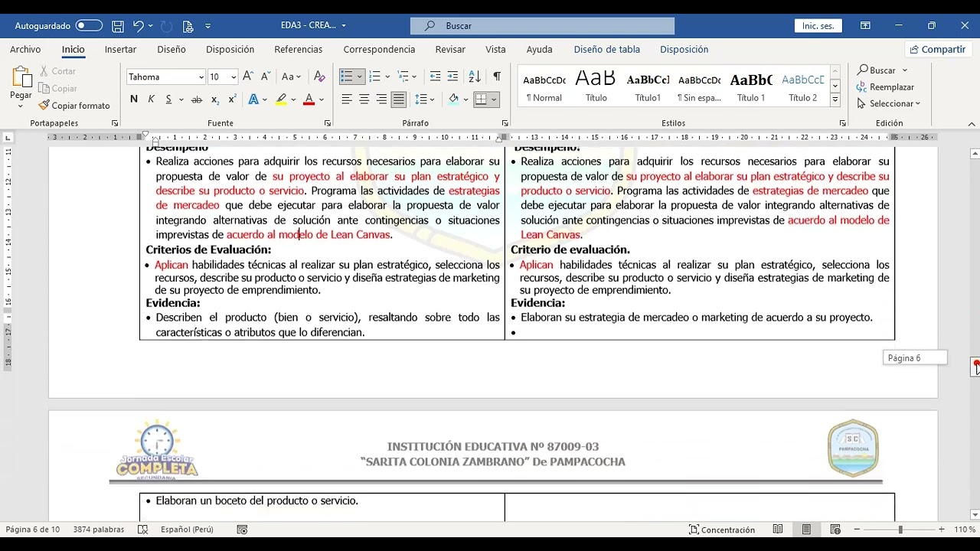
Task: Switch to Web Layout view
Action: pos(835,530)
